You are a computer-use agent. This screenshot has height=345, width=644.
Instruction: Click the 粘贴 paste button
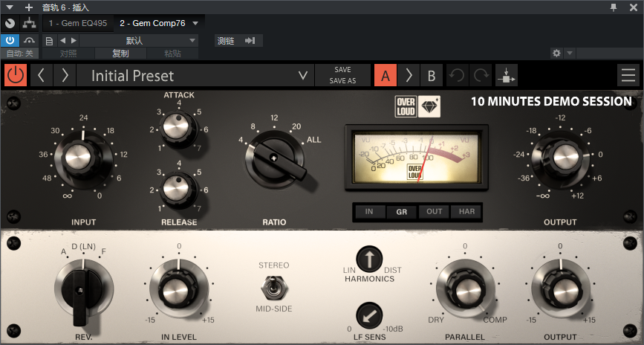coord(172,54)
